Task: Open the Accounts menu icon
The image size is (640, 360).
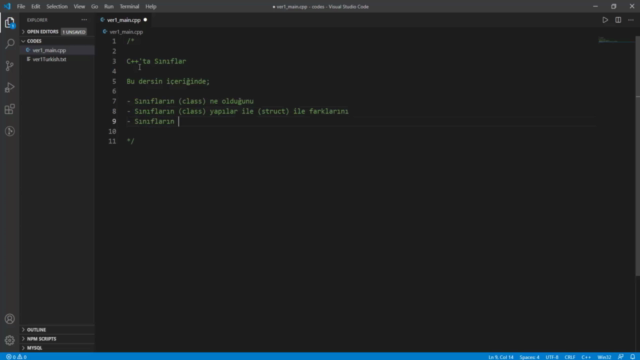Action: (x=9, y=319)
